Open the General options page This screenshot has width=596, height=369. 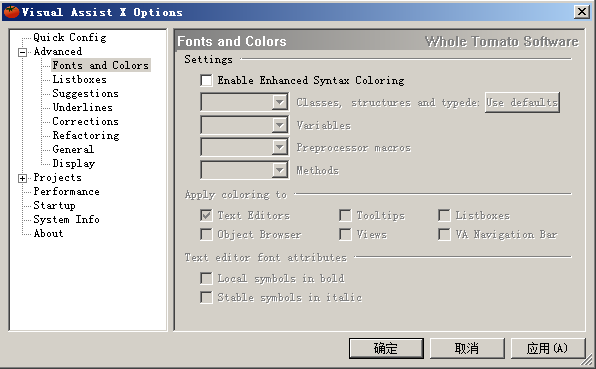tap(73, 149)
